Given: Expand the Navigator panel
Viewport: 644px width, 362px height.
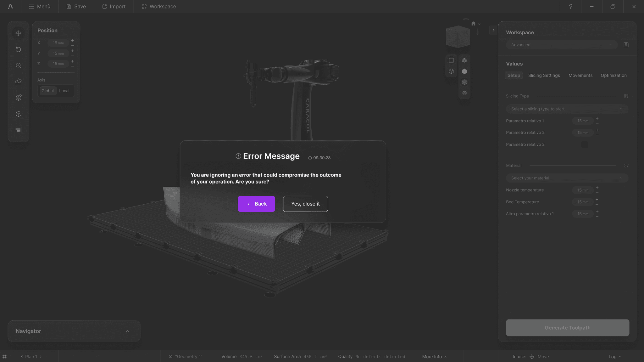Looking at the screenshot, I should [x=127, y=331].
